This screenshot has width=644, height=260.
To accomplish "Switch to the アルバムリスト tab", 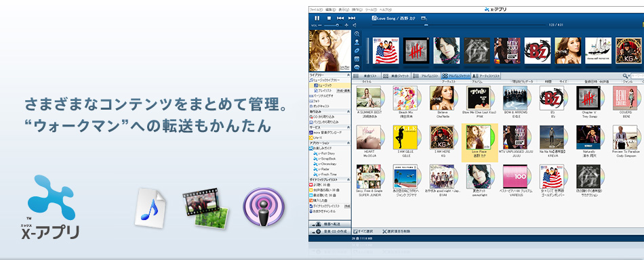I will point(426,76).
